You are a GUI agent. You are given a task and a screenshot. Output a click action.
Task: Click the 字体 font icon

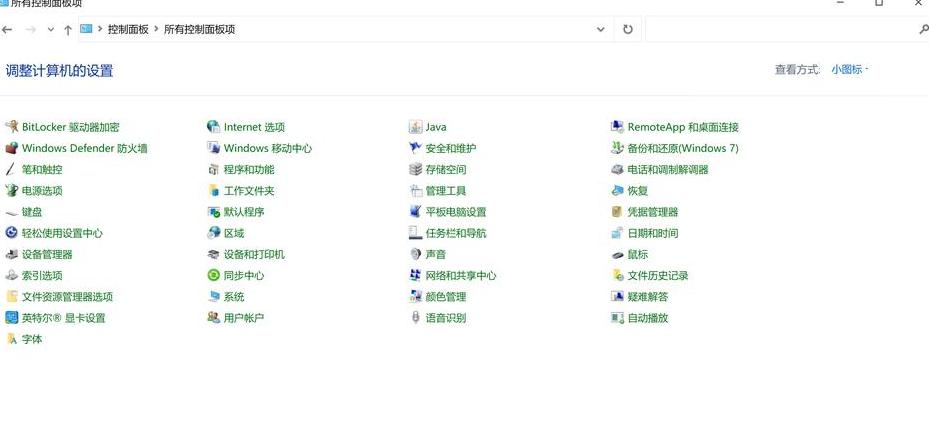[11, 339]
